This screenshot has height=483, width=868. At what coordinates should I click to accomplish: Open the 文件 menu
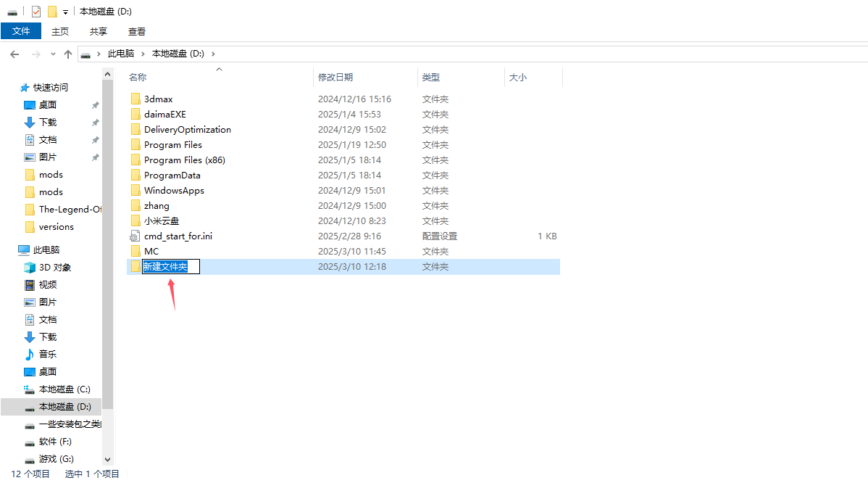[x=21, y=31]
